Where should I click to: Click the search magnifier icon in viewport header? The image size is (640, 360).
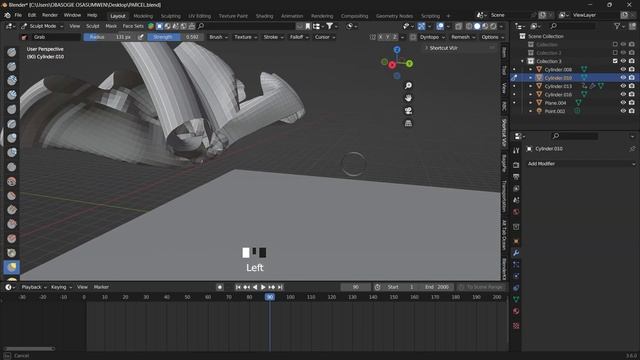pos(201,26)
